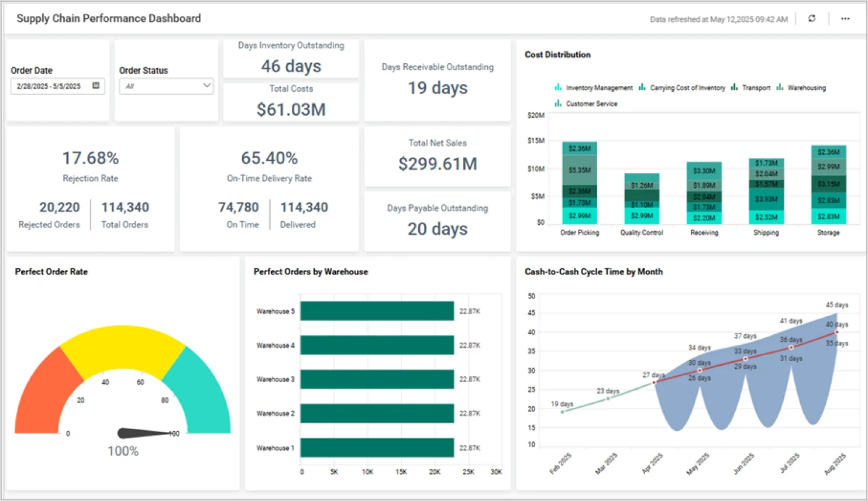This screenshot has width=868, height=501.
Task: Click the dashboard refresh icon
Action: [x=812, y=19]
